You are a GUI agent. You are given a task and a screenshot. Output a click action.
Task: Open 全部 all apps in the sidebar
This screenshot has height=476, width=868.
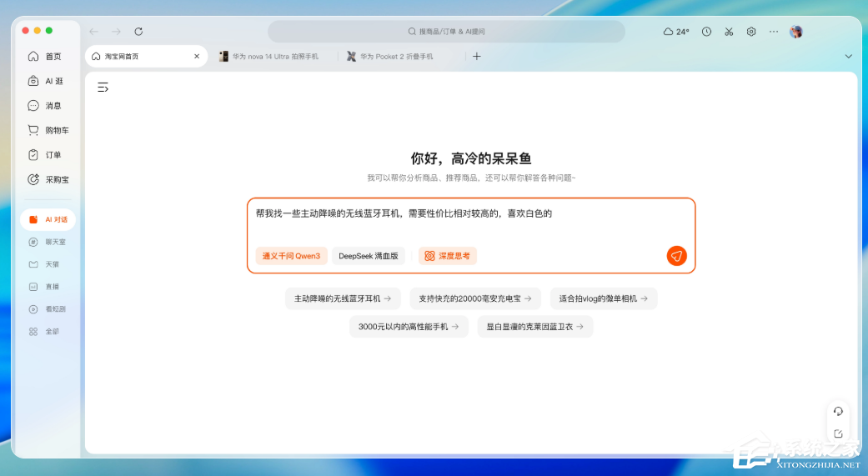coord(44,332)
